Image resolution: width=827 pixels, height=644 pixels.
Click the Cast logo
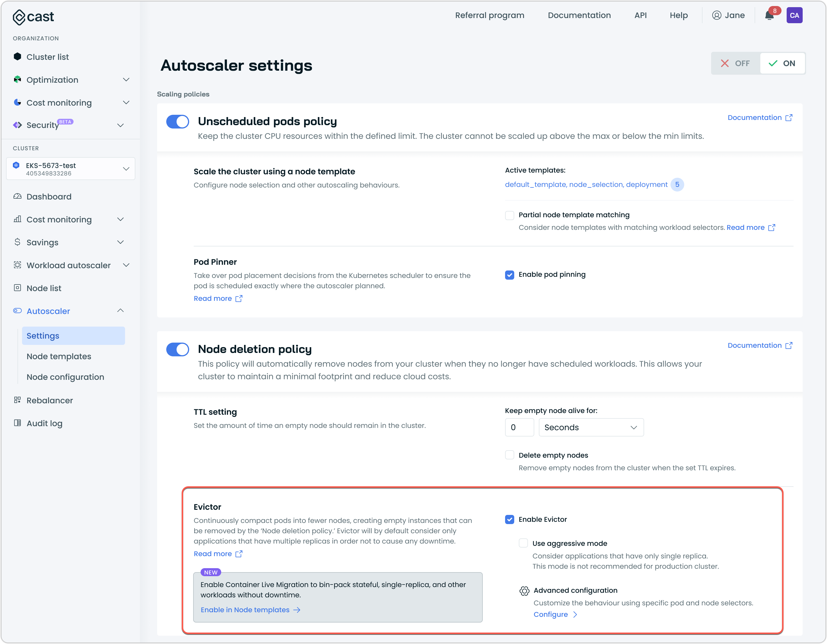33,17
